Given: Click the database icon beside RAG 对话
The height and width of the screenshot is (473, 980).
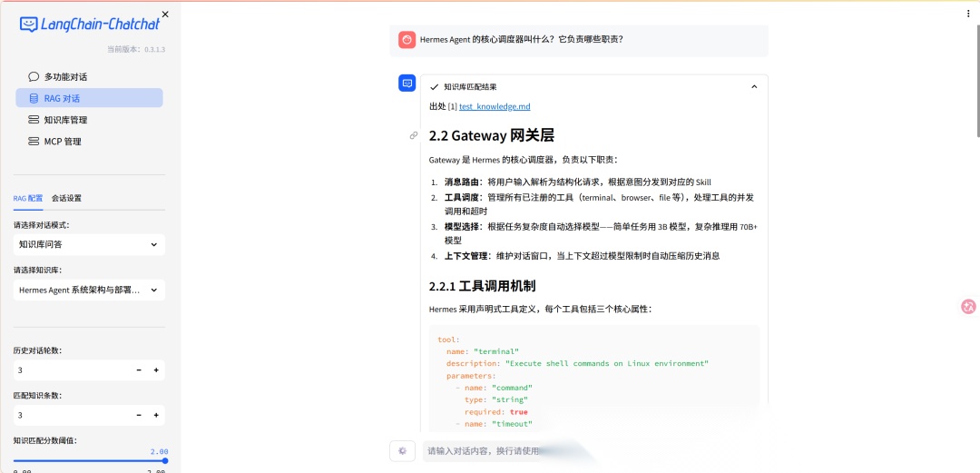Looking at the screenshot, I should [x=34, y=98].
